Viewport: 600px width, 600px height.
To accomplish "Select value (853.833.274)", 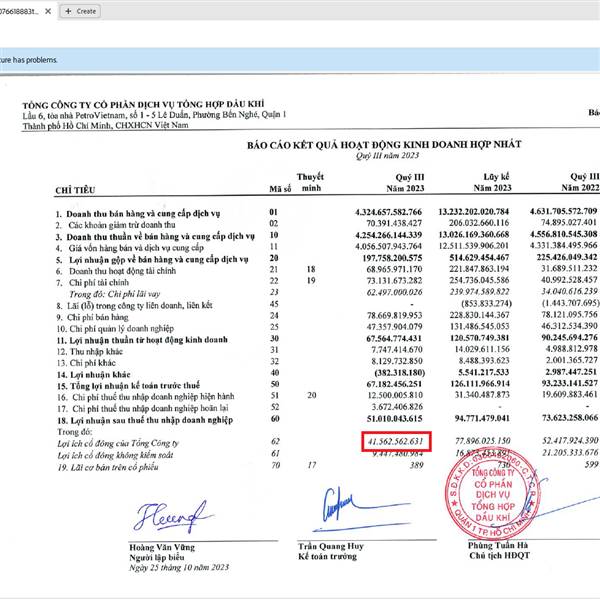I will pos(486,303).
